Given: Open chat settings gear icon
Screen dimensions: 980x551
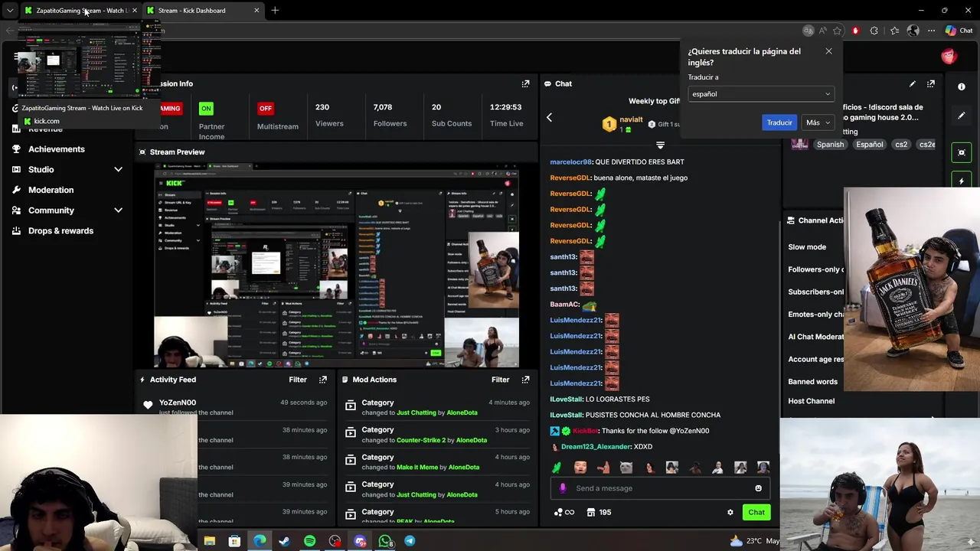Looking at the screenshot, I should (730, 512).
